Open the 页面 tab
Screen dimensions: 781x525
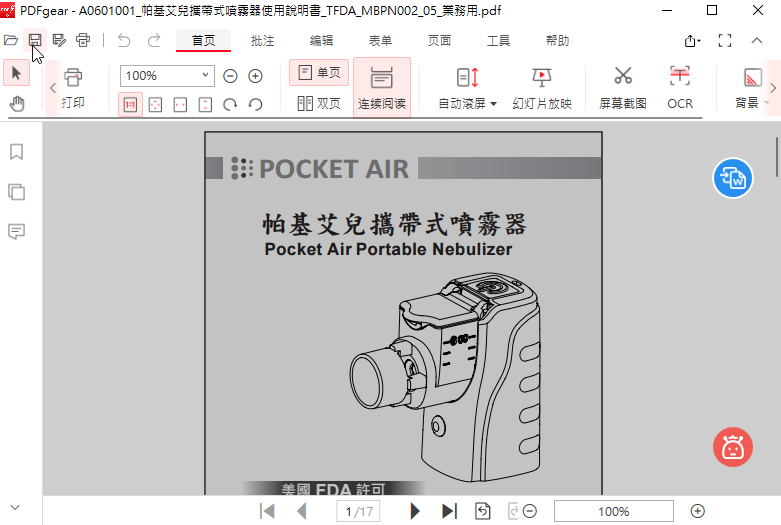pyautogui.click(x=439, y=41)
